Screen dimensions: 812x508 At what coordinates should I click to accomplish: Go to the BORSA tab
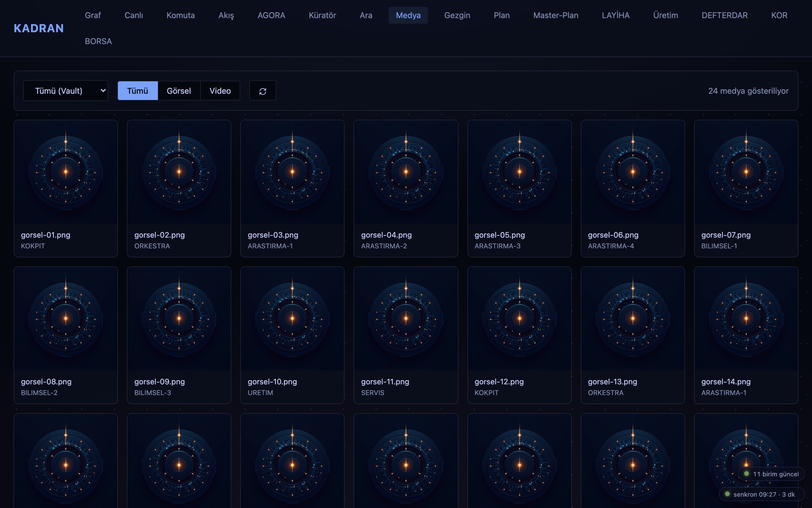pyautogui.click(x=98, y=41)
